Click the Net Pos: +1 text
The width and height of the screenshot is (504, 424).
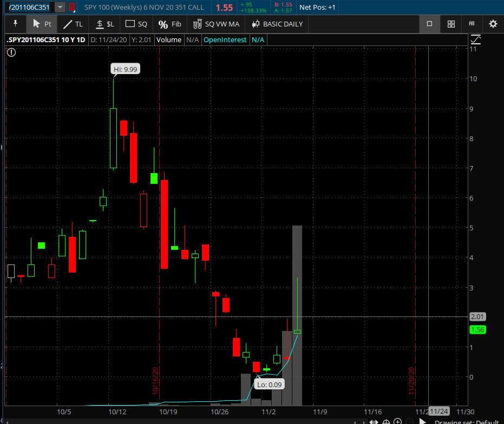[317, 7]
